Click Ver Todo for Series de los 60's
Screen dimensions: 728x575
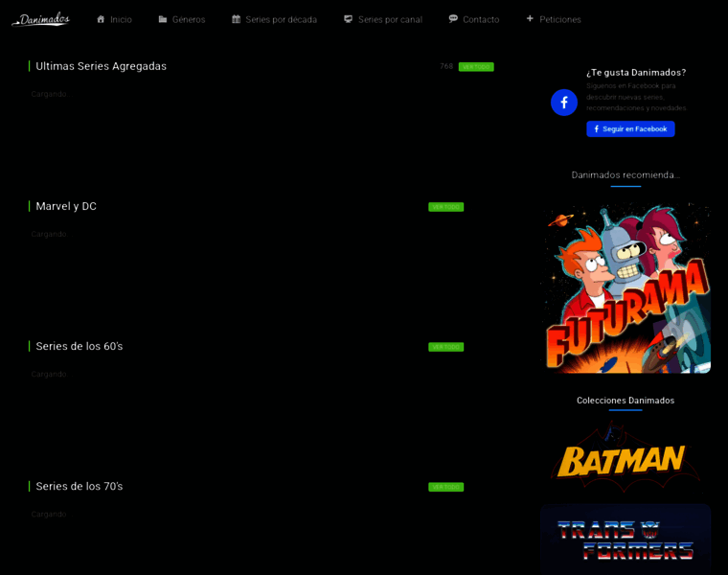tap(445, 347)
